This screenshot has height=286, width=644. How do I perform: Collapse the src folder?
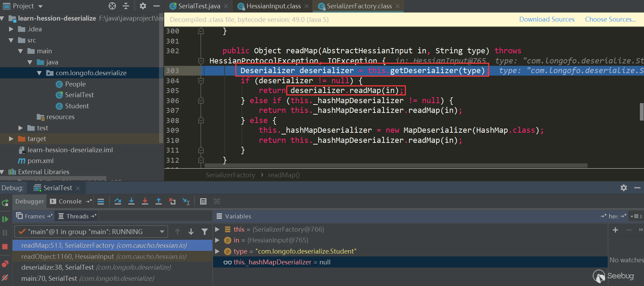point(11,40)
